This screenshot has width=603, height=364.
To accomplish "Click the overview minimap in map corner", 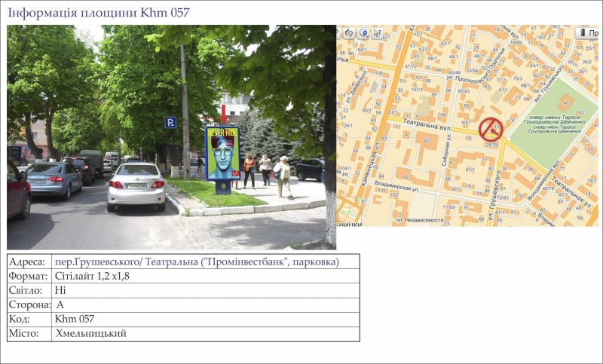I will pyautogui.click(x=348, y=213).
